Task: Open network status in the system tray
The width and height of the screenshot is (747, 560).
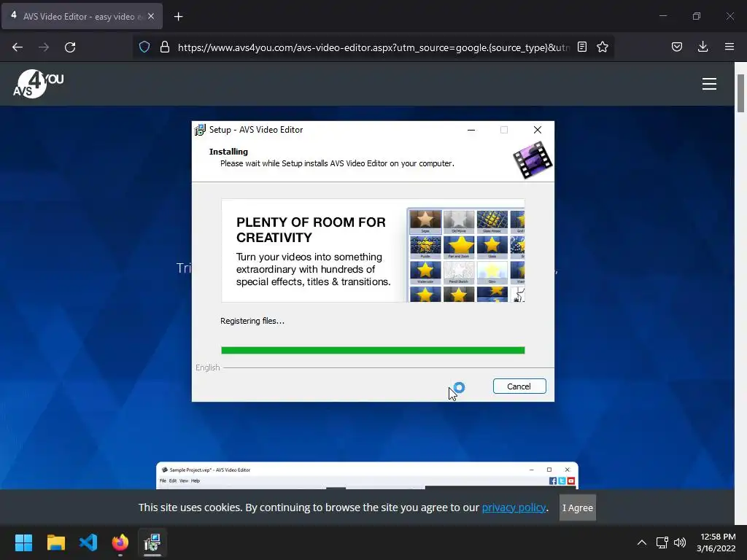Action: (x=662, y=542)
